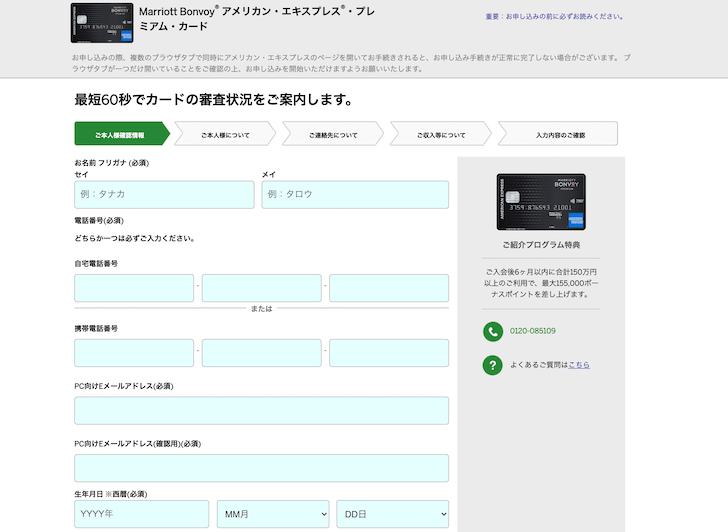Open the MM月 birth month dropdown

click(273, 514)
